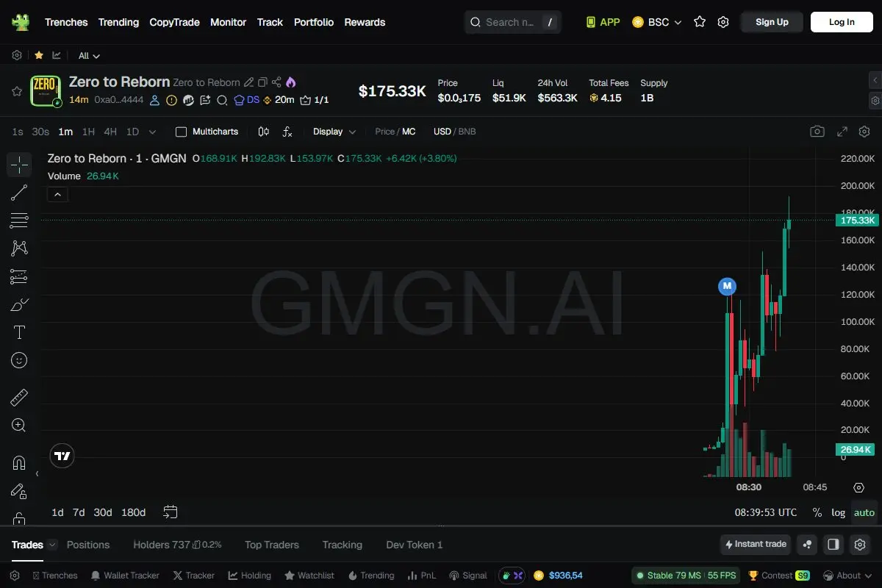Screen dimensions: 882x588
Task: Click the purple flame icon beside token name
Action: (291, 82)
